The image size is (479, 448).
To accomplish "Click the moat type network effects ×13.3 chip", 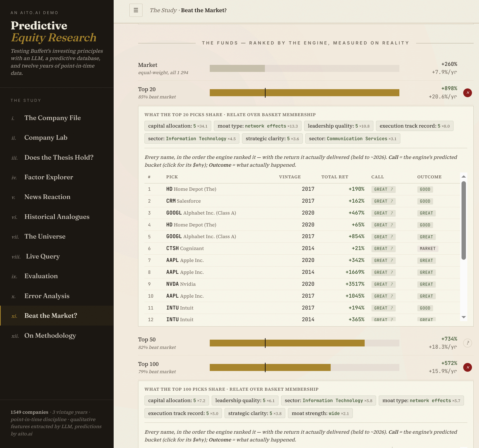I will 258,126.
